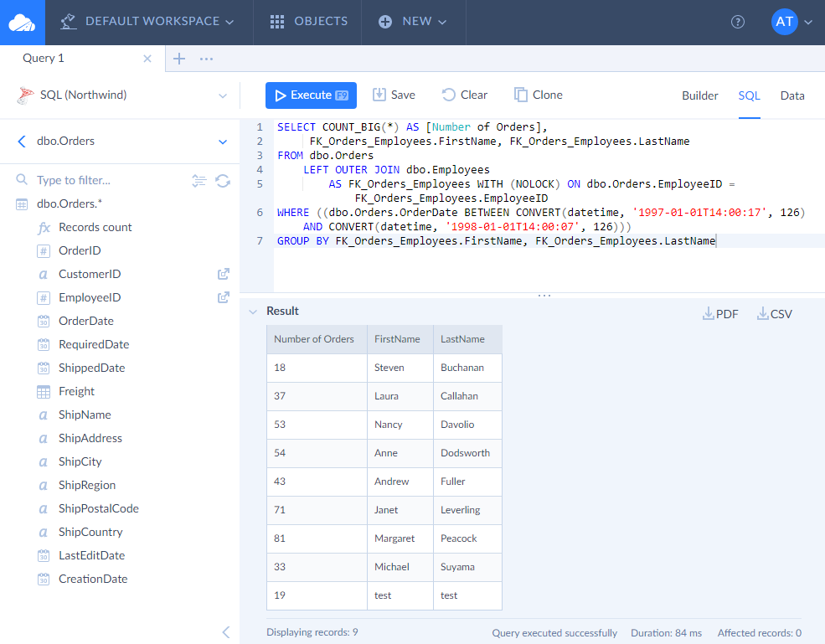Expand the Default Workspace dropdown
The height and width of the screenshot is (644, 825).
(x=229, y=22)
